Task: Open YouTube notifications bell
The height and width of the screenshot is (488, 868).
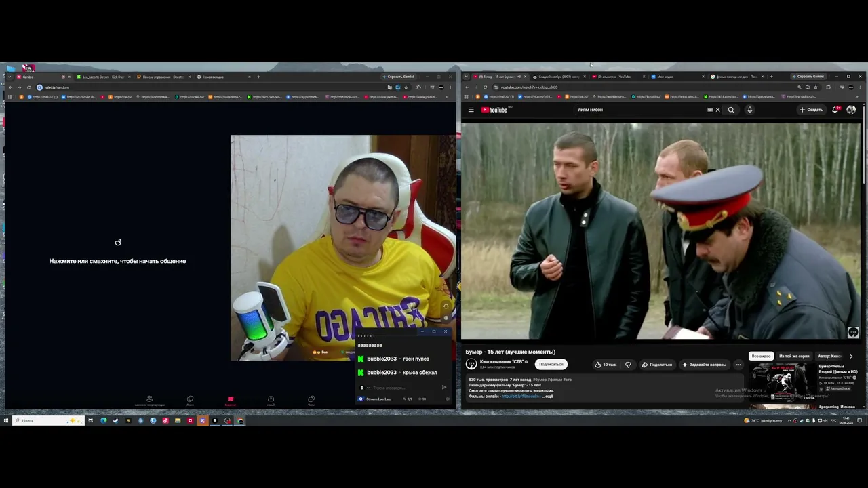Action: (836, 110)
